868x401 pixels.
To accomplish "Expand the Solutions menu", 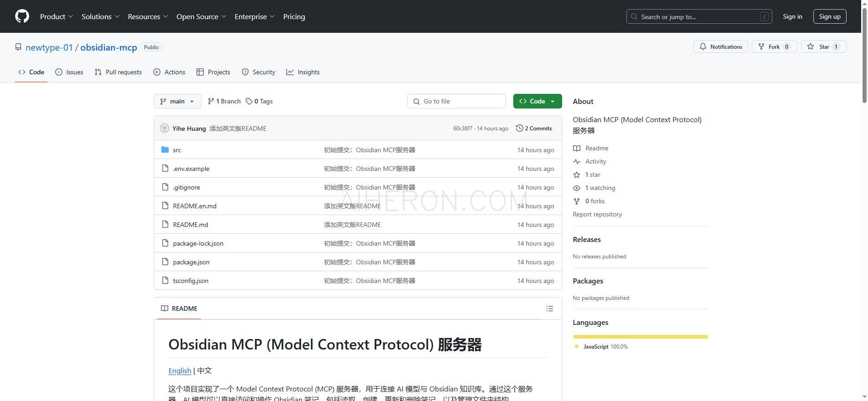I will 100,16.
